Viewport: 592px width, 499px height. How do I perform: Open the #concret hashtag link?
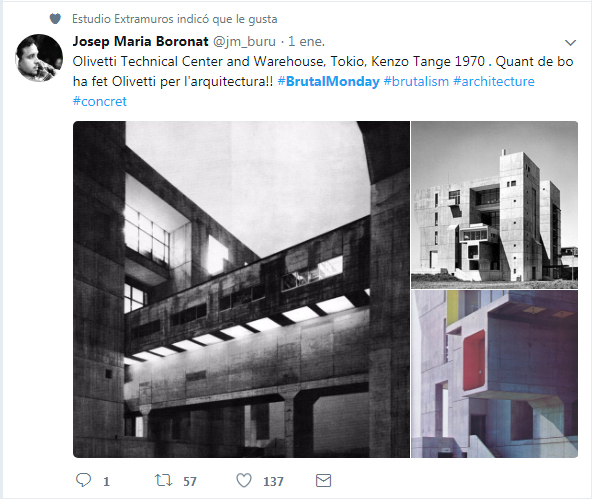(100, 101)
